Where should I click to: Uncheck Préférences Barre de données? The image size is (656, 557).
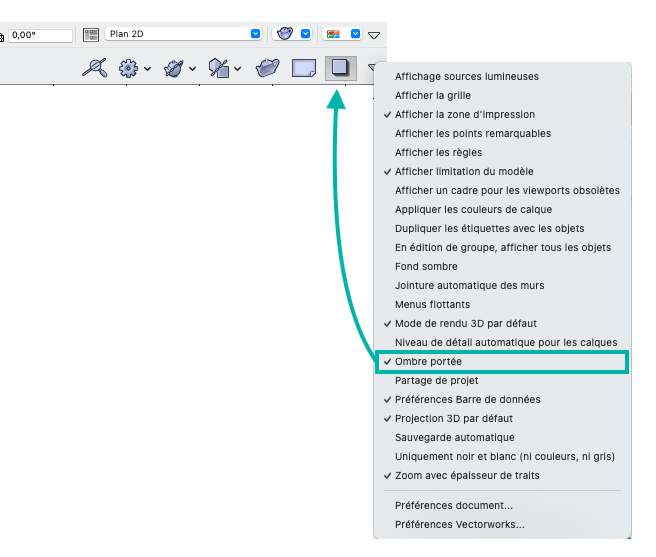click(x=502, y=400)
